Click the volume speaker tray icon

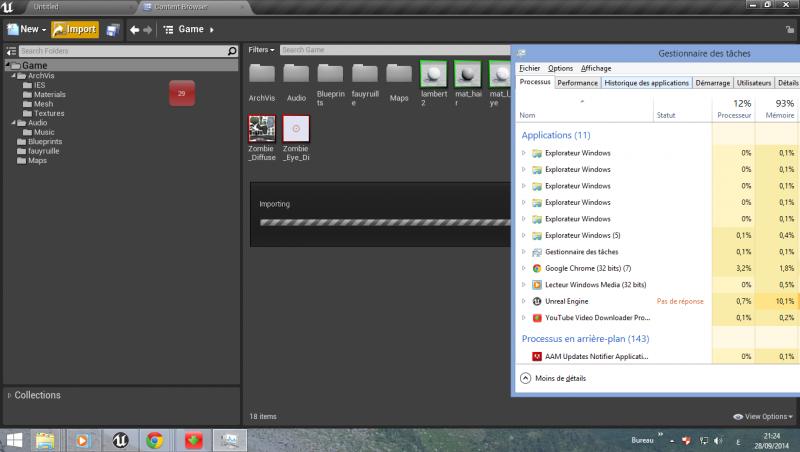point(718,440)
